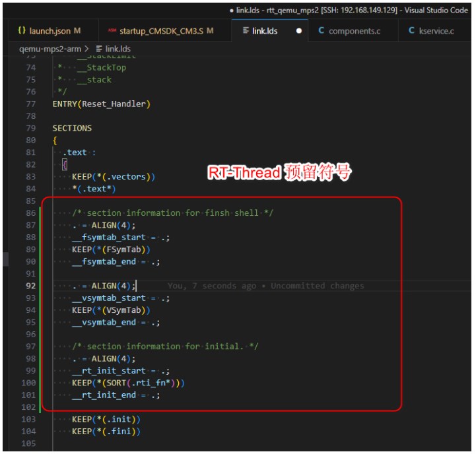Click the 'section information for initial' comment
Viewport: 476px width, 456px height.
165,346
